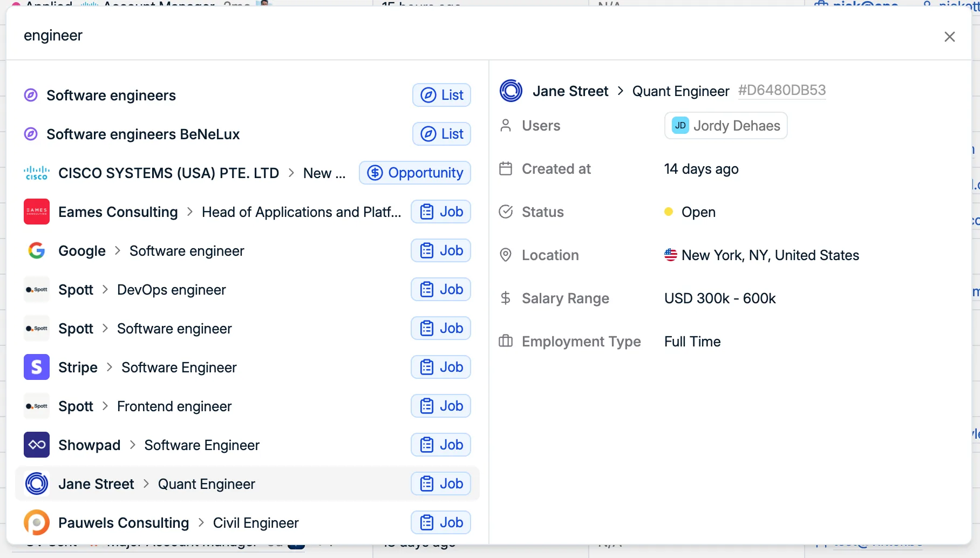Open Google Software engineer job
The width and height of the screenshot is (980, 558).
coord(247,251)
